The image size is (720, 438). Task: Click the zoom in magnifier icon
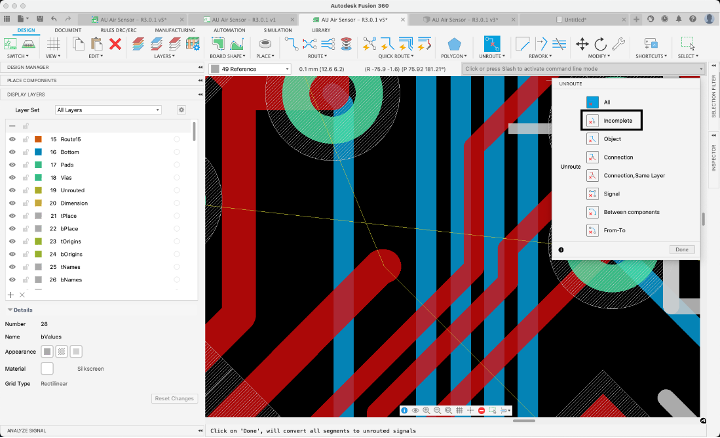[427, 411]
